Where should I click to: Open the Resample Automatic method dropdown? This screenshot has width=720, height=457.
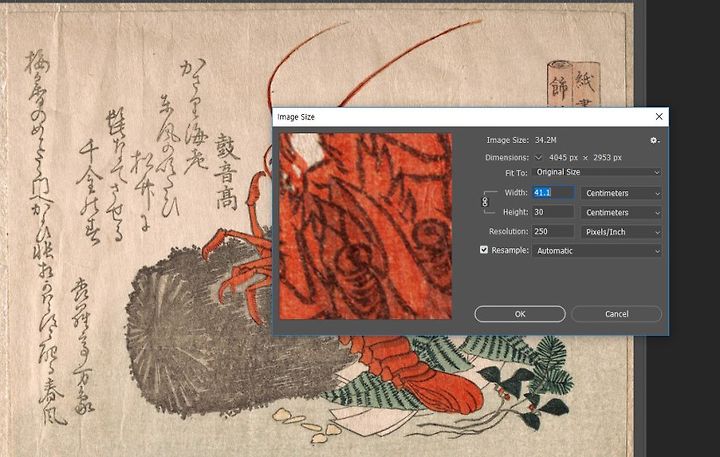[596, 251]
